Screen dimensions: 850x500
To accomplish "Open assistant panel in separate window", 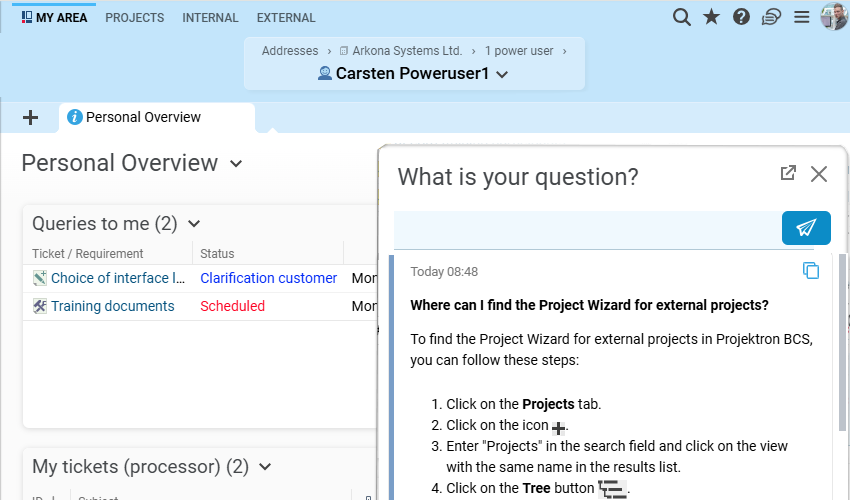I will [x=788, y=173].
